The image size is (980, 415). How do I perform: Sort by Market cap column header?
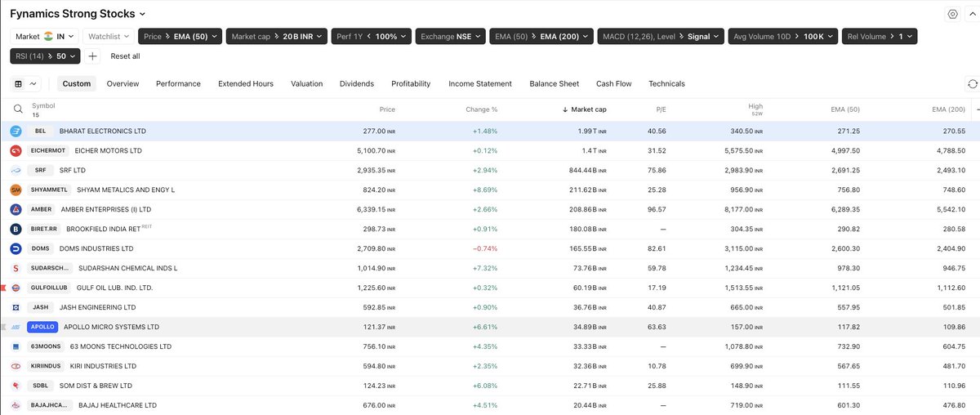point(585,109)
